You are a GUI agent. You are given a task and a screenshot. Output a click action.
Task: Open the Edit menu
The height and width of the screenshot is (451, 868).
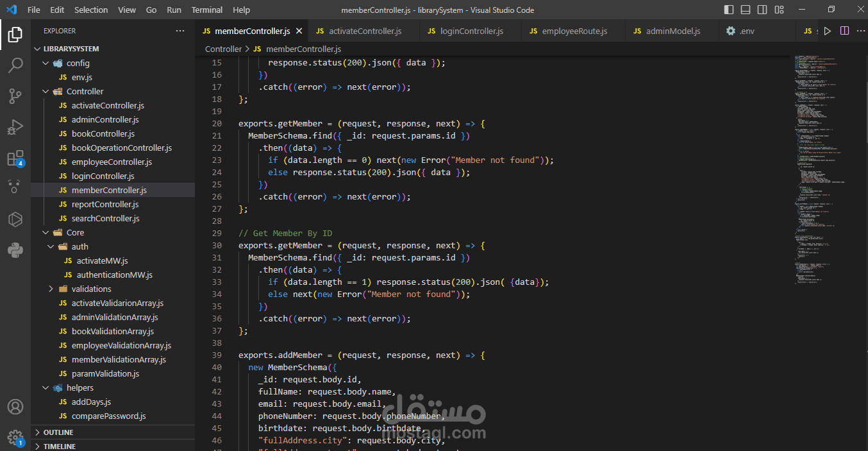[57, 10]
